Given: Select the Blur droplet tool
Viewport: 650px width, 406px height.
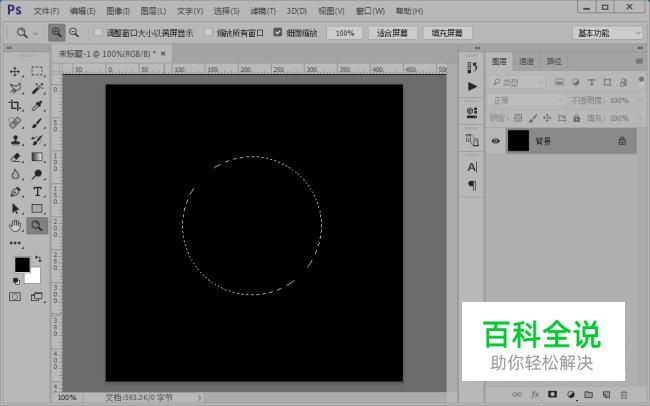Looking at the screenshot, I should 15,174.
